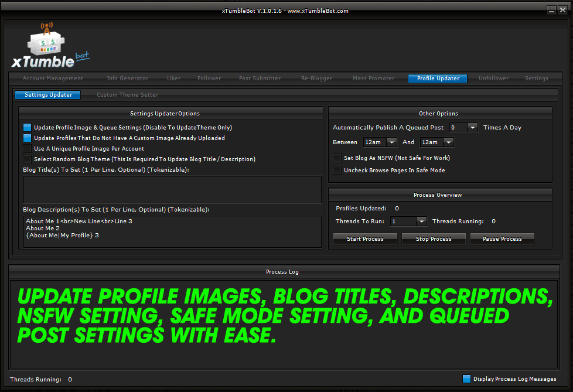Open the queued post Times A Day dropdown
The width and height of the screenshot is (573, 392).
(472, 128)
